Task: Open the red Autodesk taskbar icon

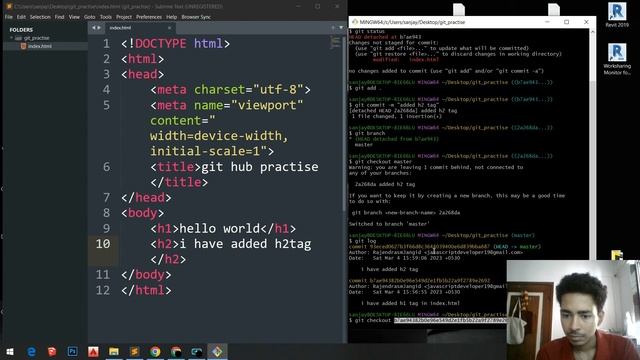Action: coord(93,351)
